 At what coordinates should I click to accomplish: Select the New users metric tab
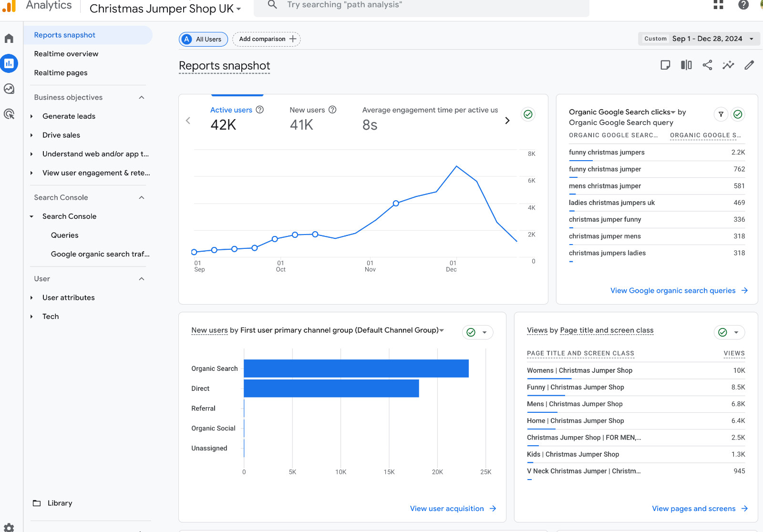pos(313,118)
